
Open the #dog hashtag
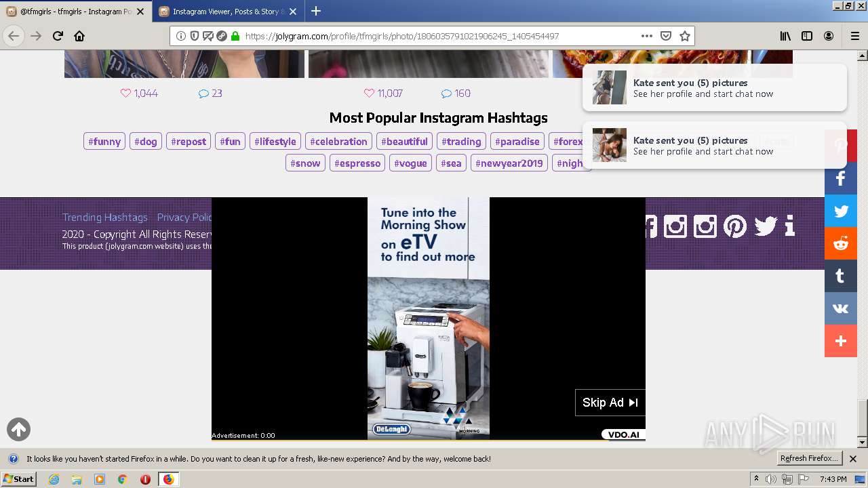tap(146, 142)
